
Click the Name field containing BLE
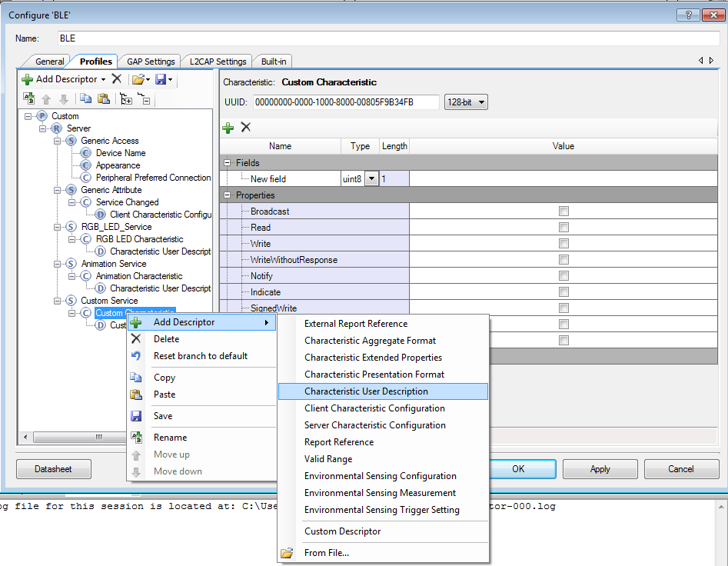389,38
